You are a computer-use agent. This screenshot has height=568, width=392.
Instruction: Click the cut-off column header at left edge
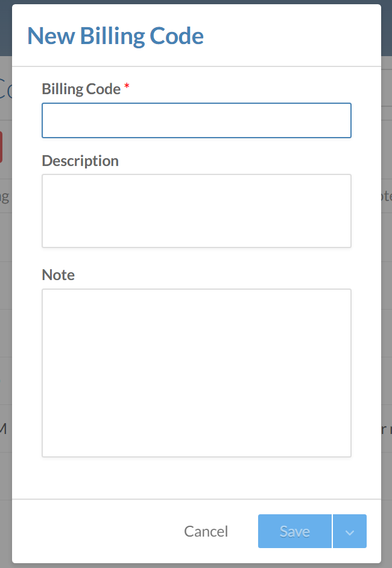(x=5, y=196)
